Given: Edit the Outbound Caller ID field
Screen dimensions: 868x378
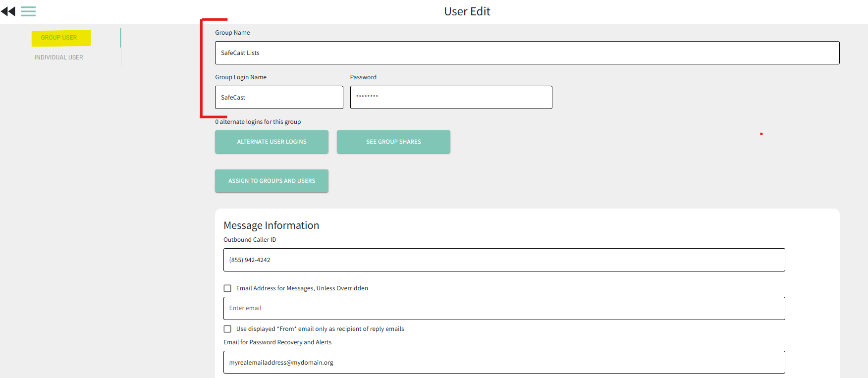Looking at the screenshot, I should click(504, 260).
